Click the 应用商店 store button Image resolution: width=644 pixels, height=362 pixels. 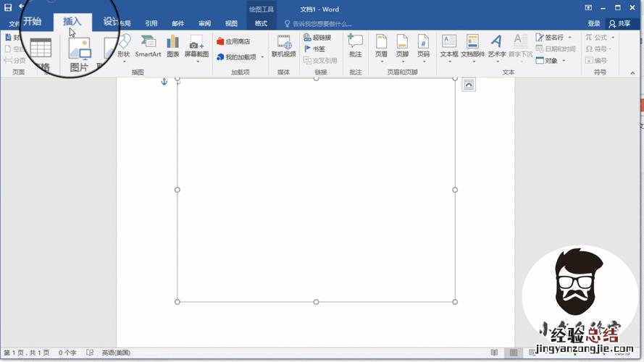click(233, 42)
